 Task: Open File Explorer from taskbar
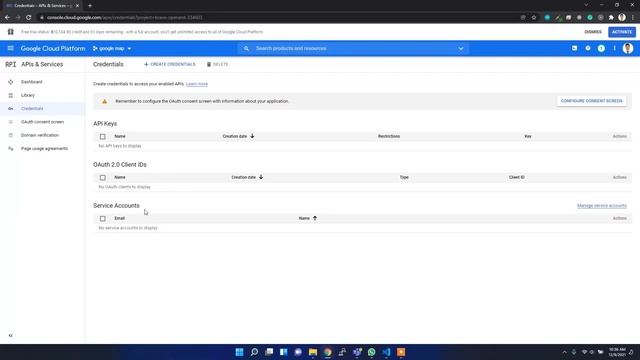click(x=313, y=352)
